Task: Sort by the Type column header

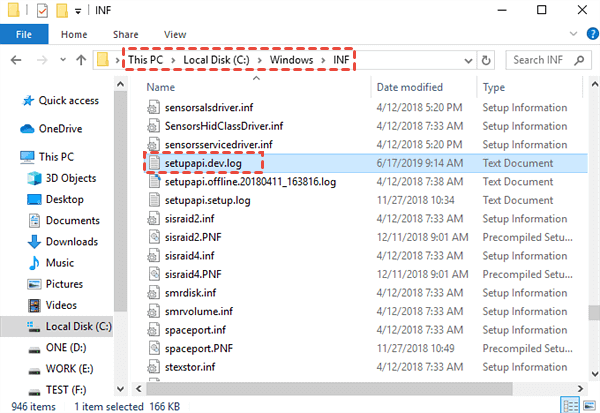Action: 494,88
